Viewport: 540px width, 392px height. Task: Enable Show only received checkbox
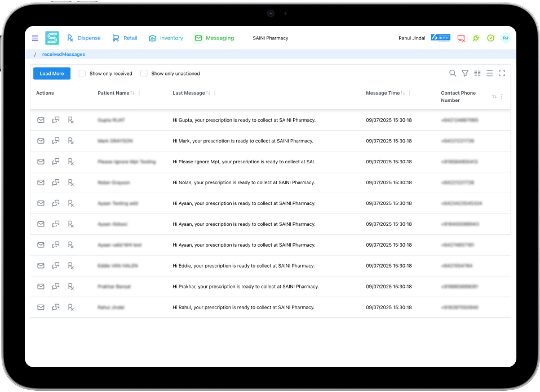82,74
